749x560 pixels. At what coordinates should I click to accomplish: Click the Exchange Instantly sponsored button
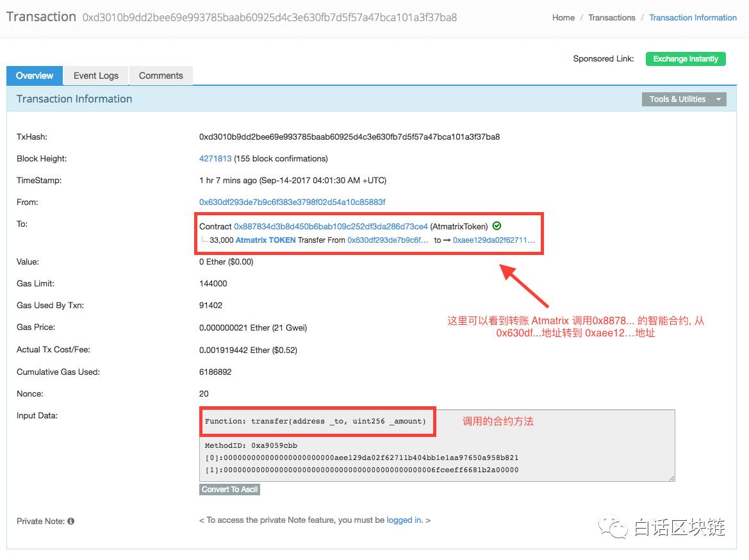[x=686, y=59]
